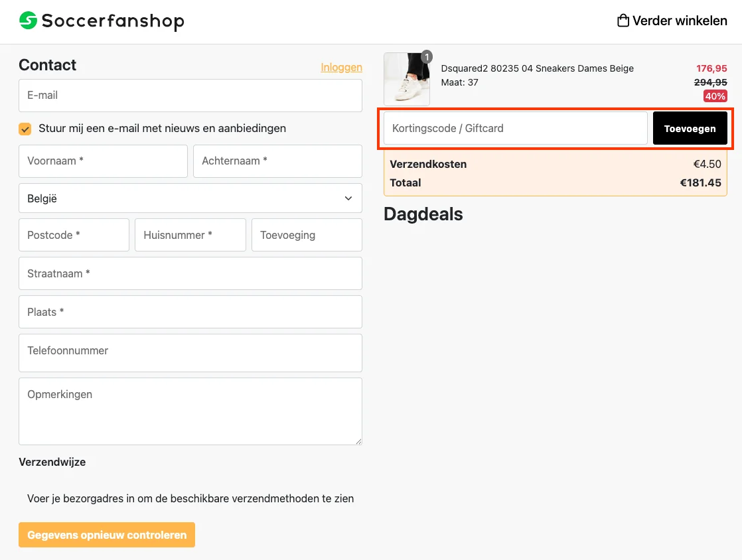742x560 pixels.
Task: Click the Dagdeals heading
Action: [423, 214]
